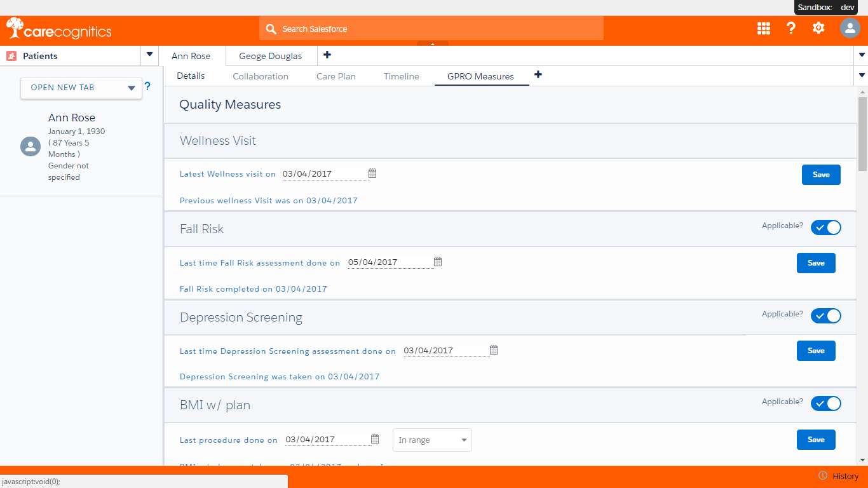Image resolution: width=868 pixels, height=488 pixels.
Task: Open calendar picker for Latest Wellness visit
Action: point(372,173)
